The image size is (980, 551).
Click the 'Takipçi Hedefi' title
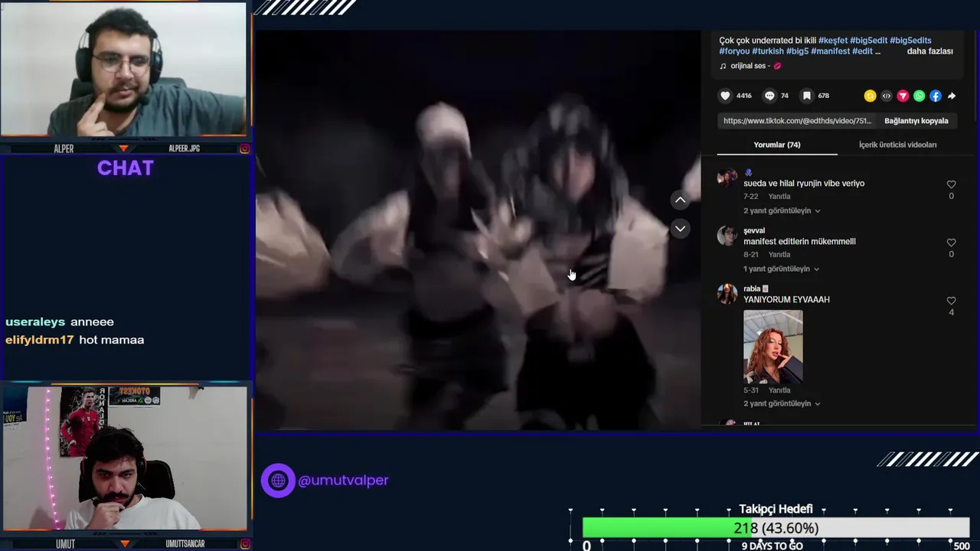click(776, 509)
